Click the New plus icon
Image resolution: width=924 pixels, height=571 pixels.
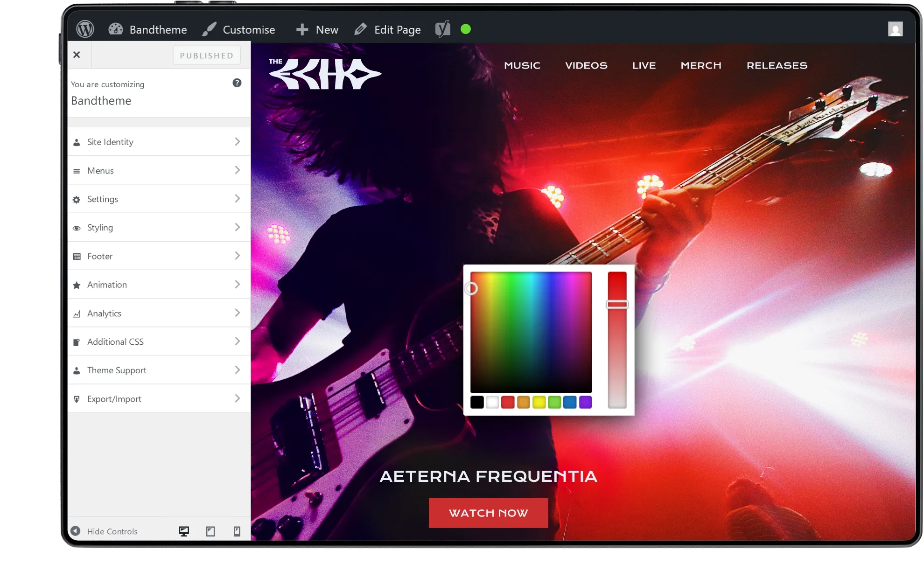coord(301,29)
